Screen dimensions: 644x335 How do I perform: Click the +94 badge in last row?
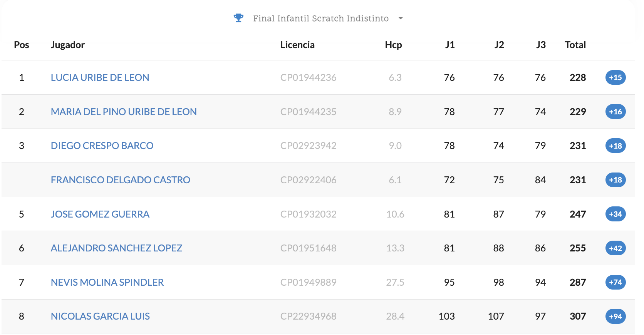coord(615,316)
